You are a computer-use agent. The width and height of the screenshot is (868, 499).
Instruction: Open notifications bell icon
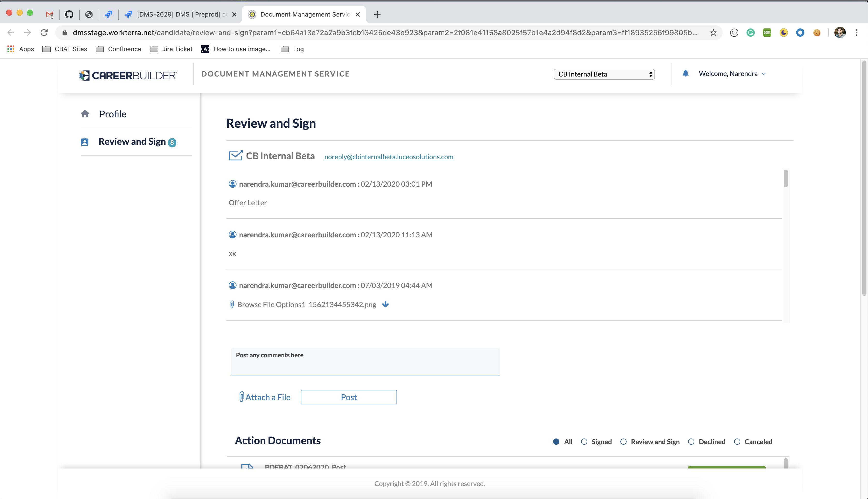coord(685,73)
